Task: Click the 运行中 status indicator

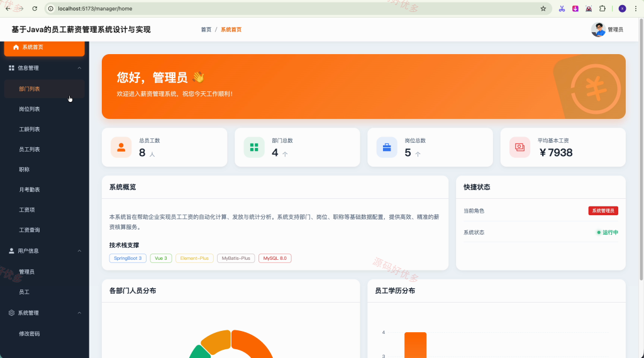Action: pos(608,232)
